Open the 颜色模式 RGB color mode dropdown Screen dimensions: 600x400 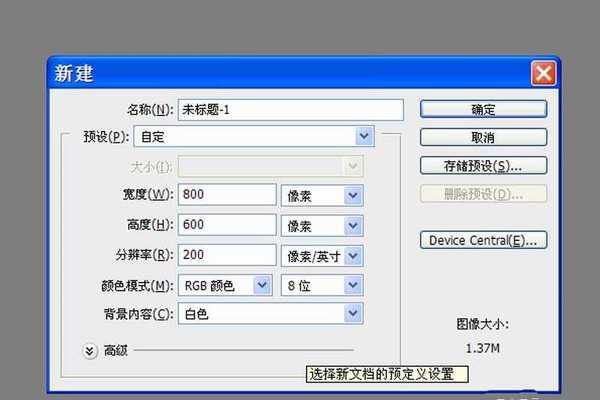tap(225, 286)
